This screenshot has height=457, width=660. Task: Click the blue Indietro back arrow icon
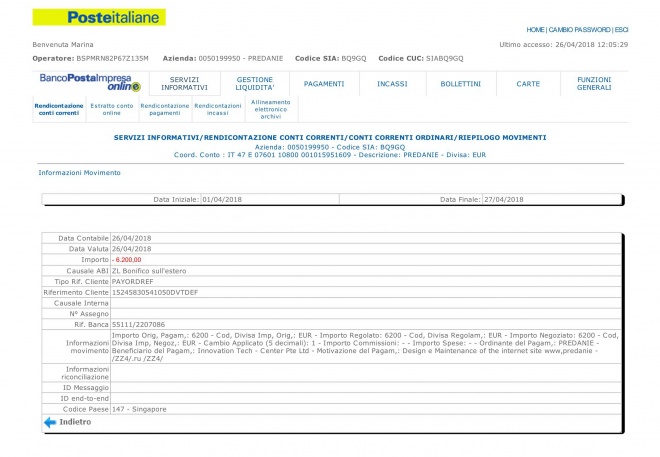pos(49,423)
